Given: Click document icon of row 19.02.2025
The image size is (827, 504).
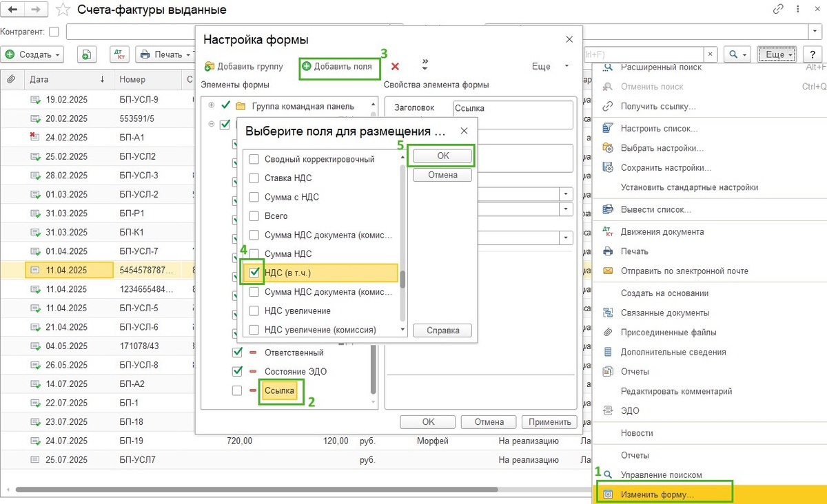Looking at the screenshot, I should 35,99.
